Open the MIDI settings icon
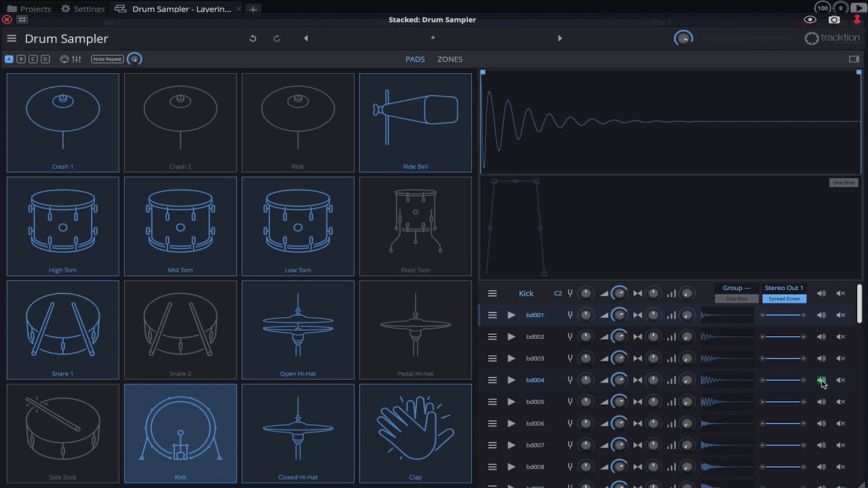 (64, 59)
